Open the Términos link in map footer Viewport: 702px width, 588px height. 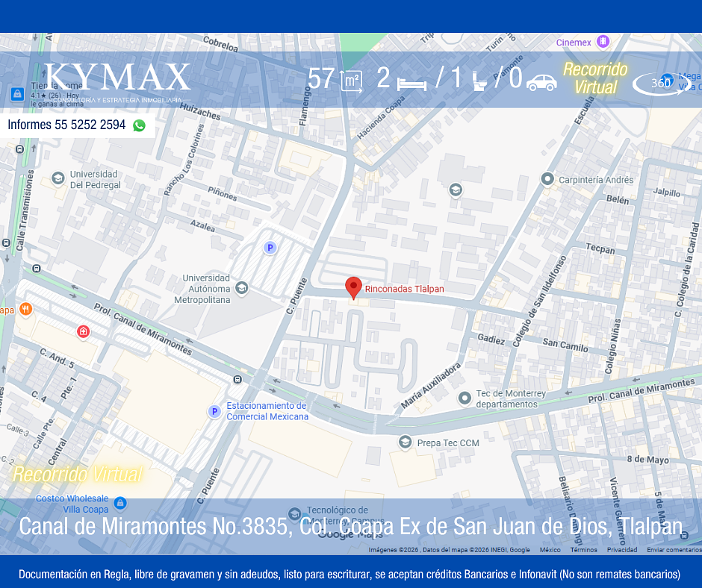pos(583,549)
